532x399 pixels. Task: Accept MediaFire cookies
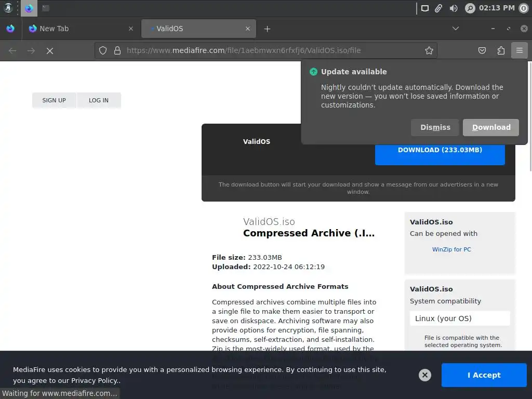(x=484, y=375)
